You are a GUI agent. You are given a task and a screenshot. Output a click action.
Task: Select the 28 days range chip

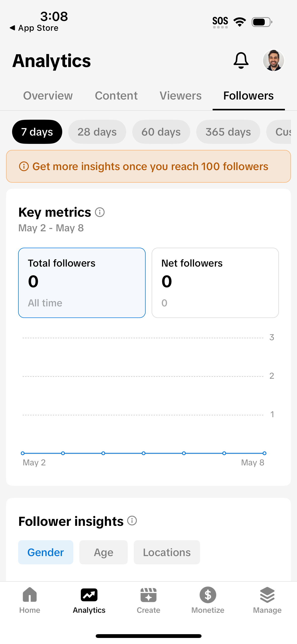coord(97,132)
